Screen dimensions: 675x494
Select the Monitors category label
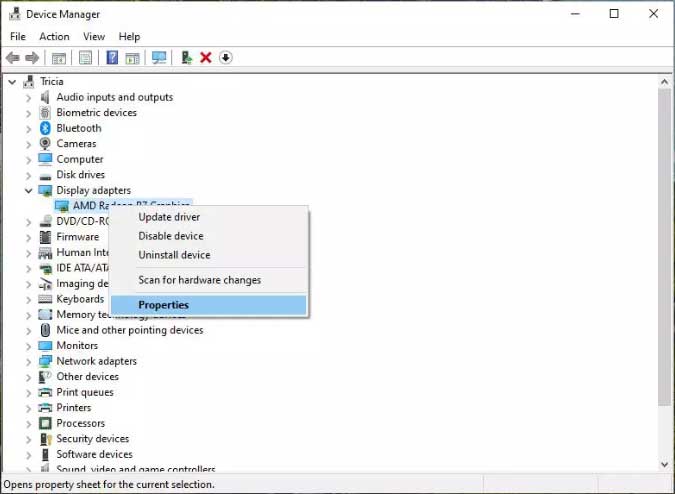click(77, 346)
